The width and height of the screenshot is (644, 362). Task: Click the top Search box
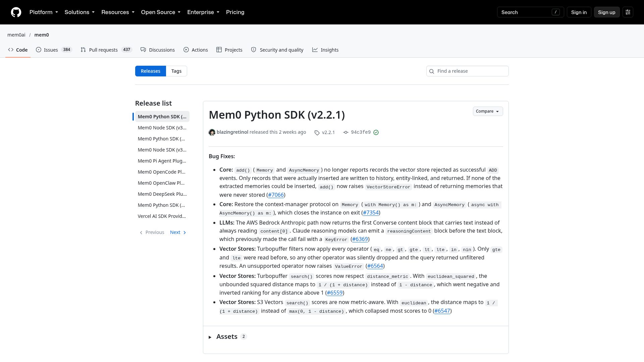(x=531, y=12)
